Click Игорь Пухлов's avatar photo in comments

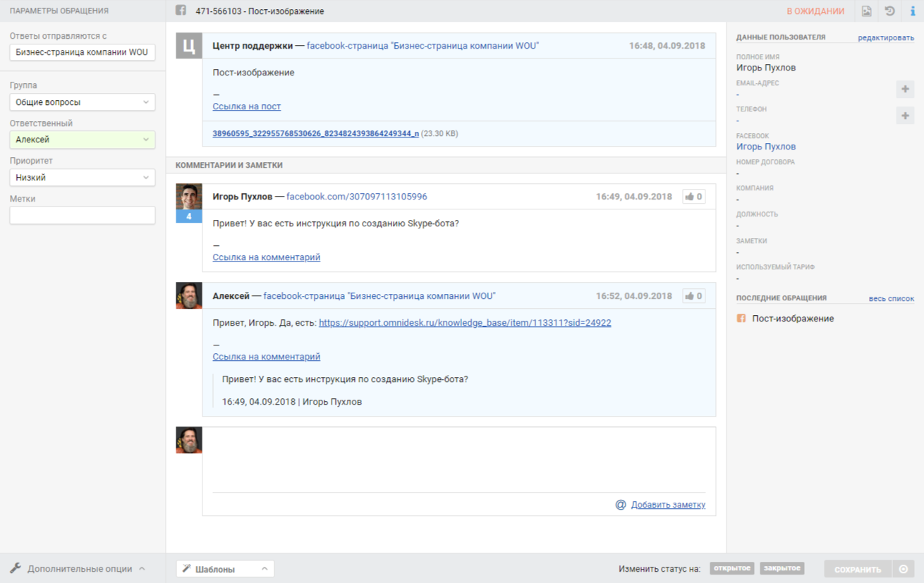[x=189, y=197]
